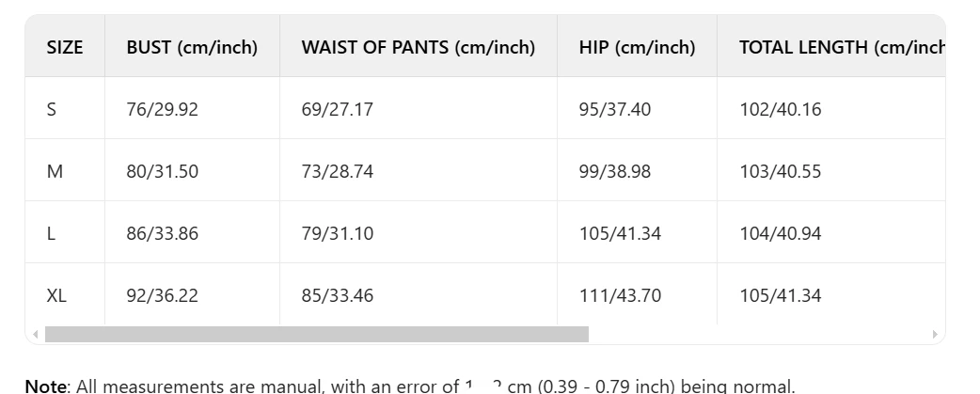Click empty scrollbar track right of thumb
Screen dimensions: 980x394
pos(759,334)
